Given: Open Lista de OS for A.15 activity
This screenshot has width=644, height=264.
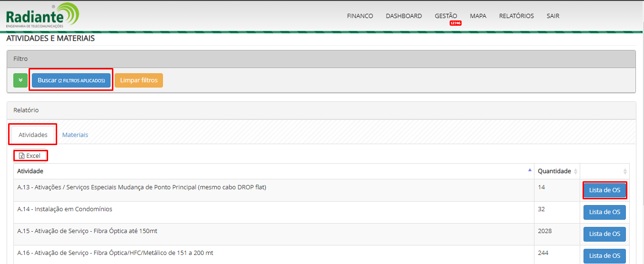Looking at the screenshot, I should coord(604,234).
